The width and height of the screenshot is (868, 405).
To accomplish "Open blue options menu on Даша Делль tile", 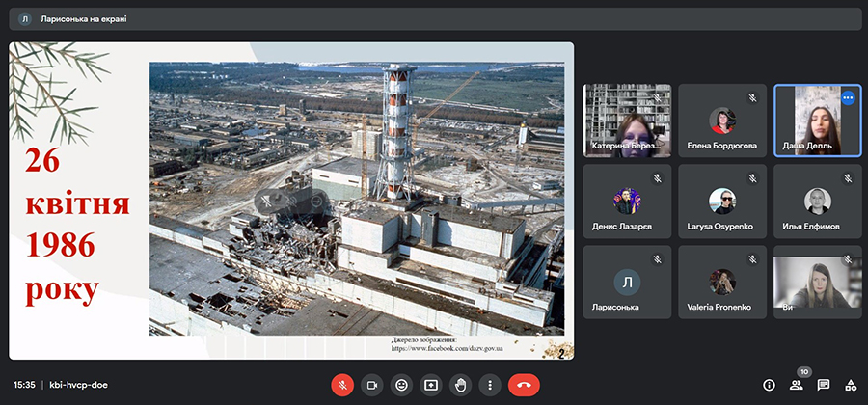I will [848, 97].
